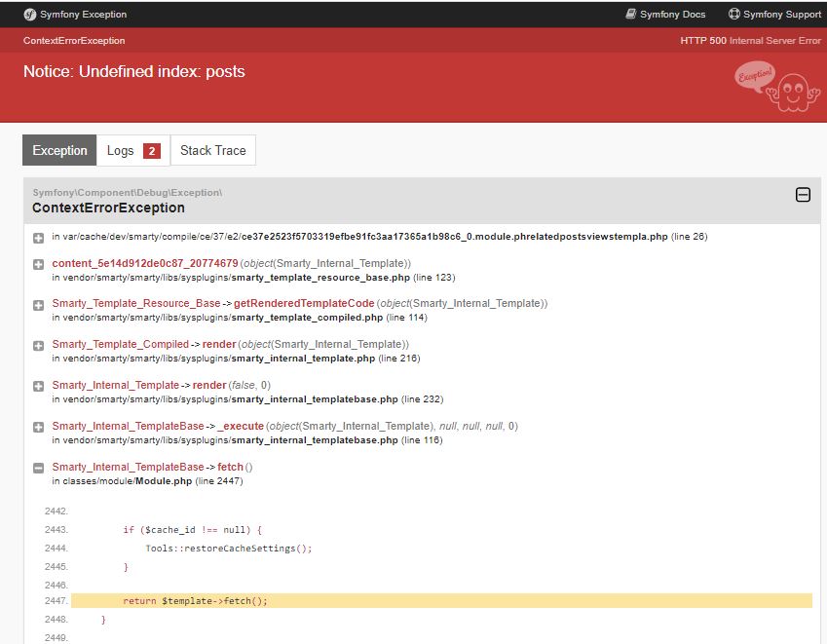Click the highlighted line 'return $template->fetch();'
The height and width of the screenshot is (644, 827).
tap(441, 601)
